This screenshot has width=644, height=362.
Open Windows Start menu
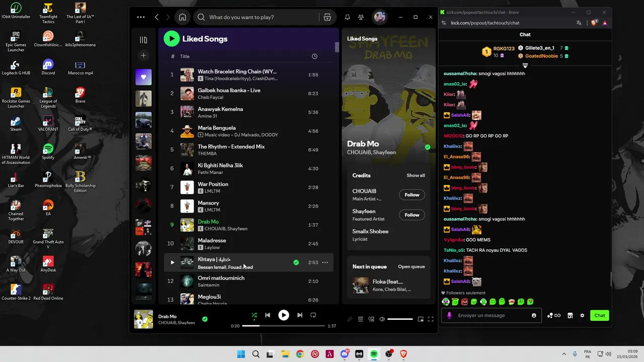point(241,354)
